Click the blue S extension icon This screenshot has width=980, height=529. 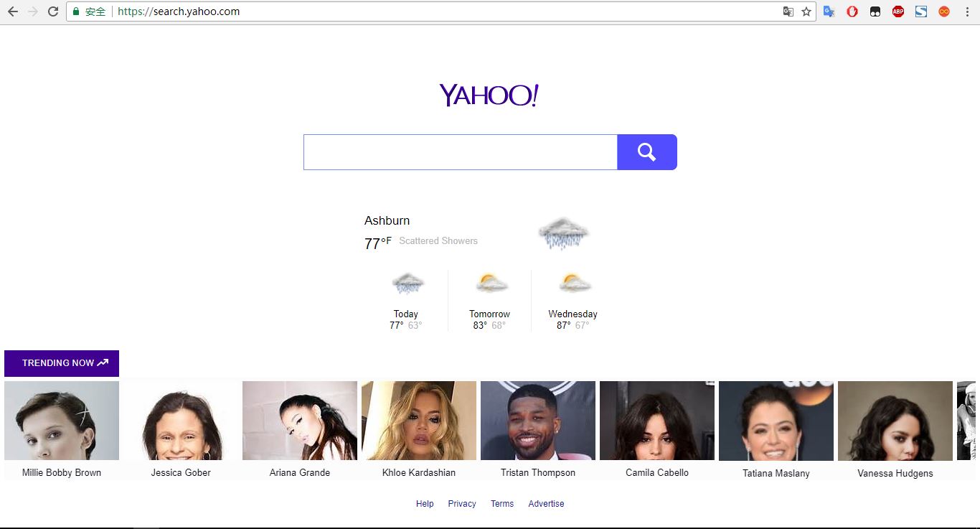pos(921,11)
